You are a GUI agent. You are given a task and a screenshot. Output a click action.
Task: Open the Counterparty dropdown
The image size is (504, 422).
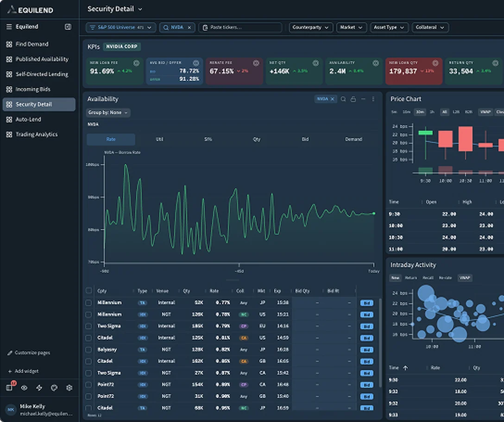point(310,27)
